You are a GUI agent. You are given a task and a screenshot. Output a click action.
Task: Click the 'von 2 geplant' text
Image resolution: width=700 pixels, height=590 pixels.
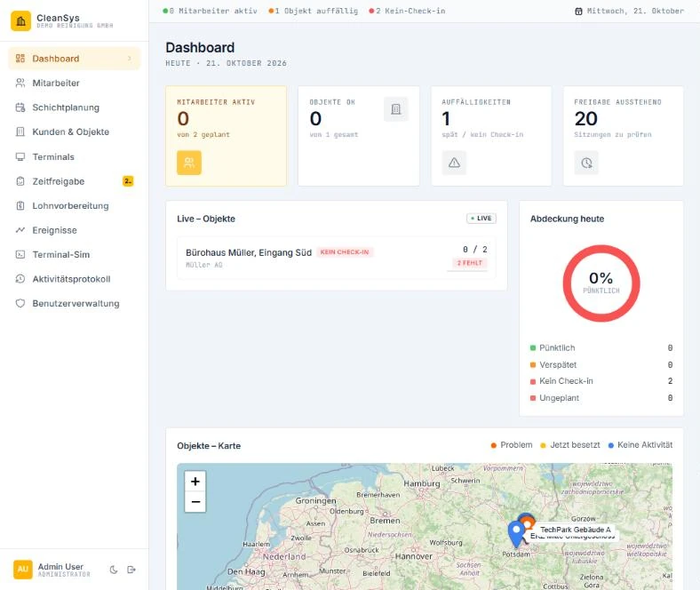tap(203, 134)
